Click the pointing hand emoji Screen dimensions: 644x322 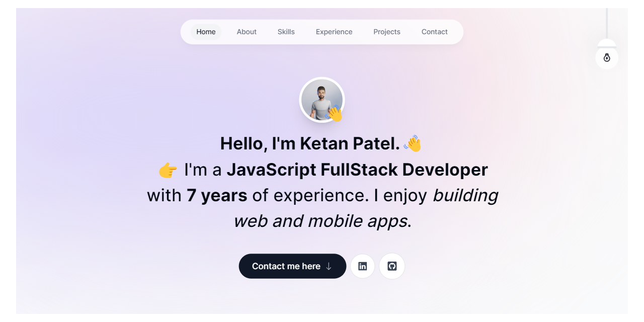click(x=168, y=170)
